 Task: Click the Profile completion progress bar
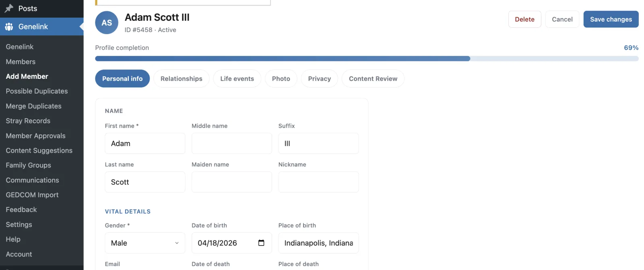tap(367, 59)
